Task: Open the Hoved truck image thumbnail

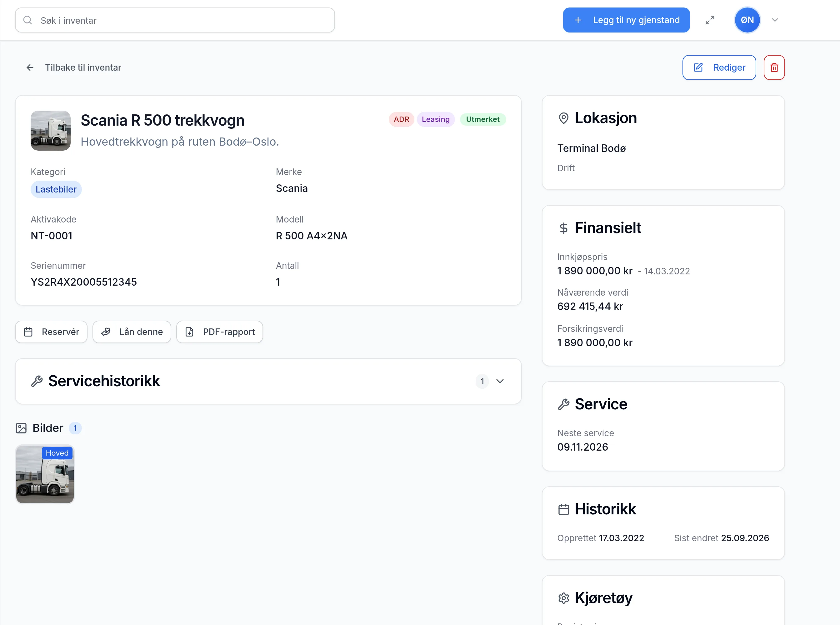Action: point(45,474)
